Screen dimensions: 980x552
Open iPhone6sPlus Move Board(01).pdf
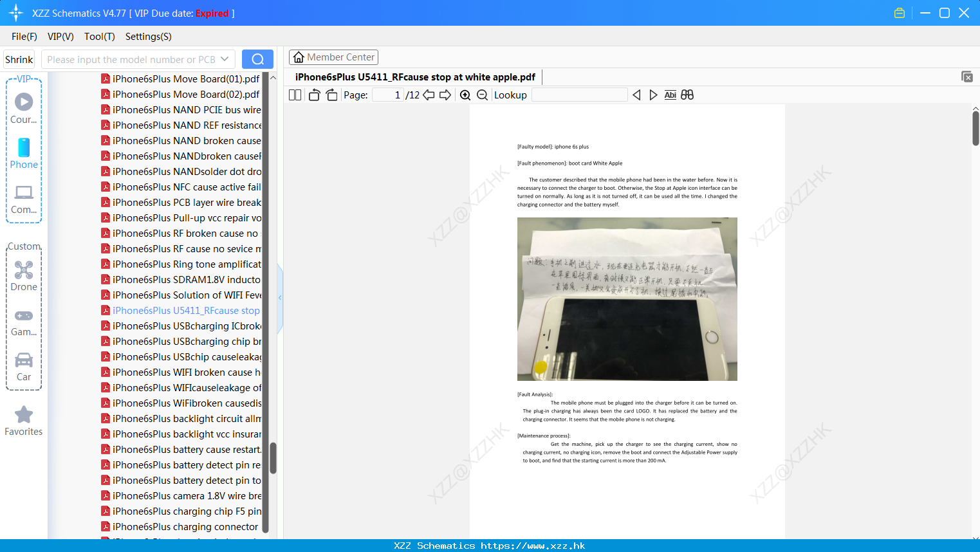tap(181, 79)
